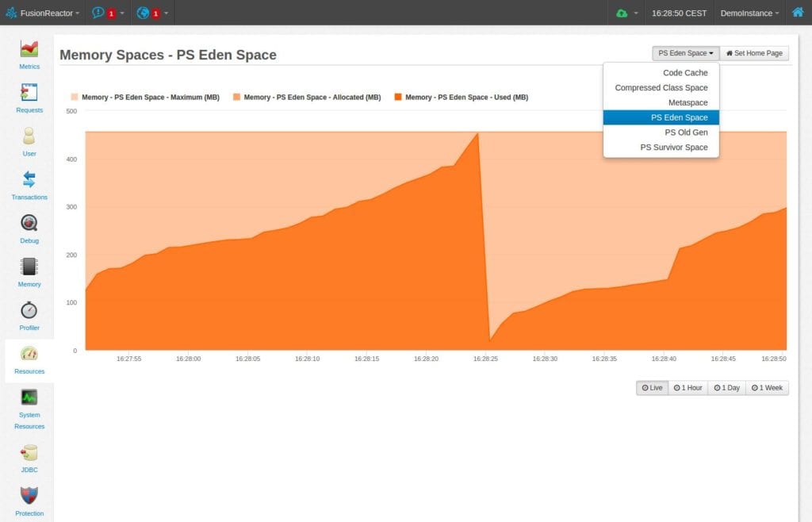Enable the 1 Week time range
812x522 pixels.
click(x=767, y=387)
